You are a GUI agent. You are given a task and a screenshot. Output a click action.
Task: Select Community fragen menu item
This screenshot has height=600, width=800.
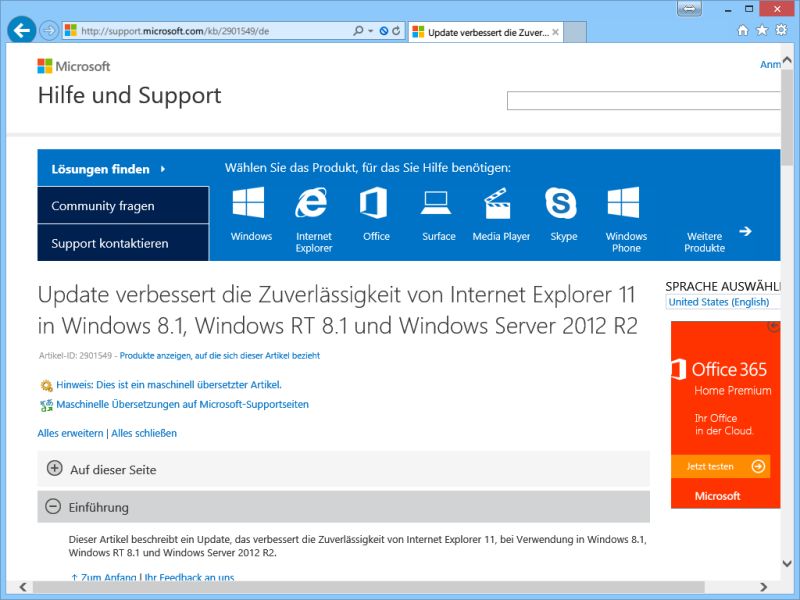coord(123,206)
